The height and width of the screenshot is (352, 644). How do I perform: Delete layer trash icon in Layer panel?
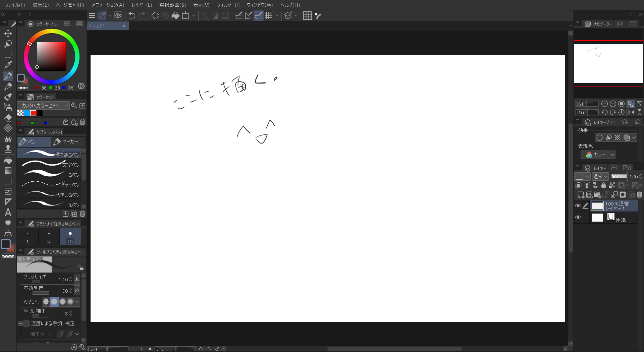point(639,195)
